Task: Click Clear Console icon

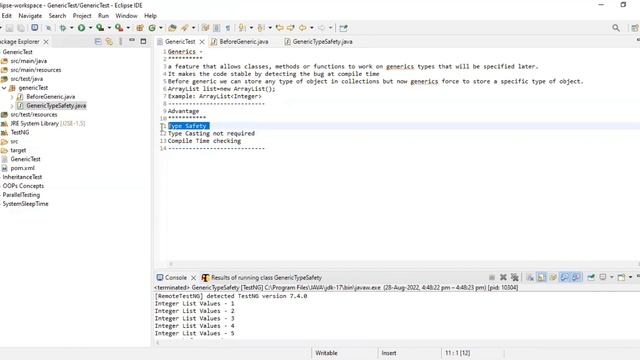Action: coord(530,277)
